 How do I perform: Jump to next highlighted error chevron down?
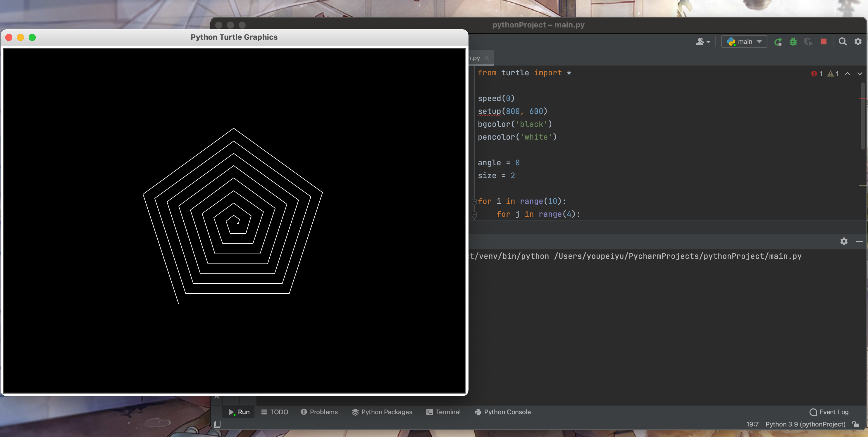(x=860, y=73)
